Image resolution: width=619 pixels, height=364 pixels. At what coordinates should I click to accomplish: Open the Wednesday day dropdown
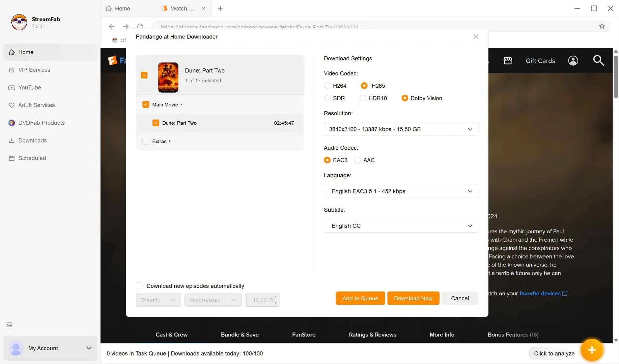(213, 300)
